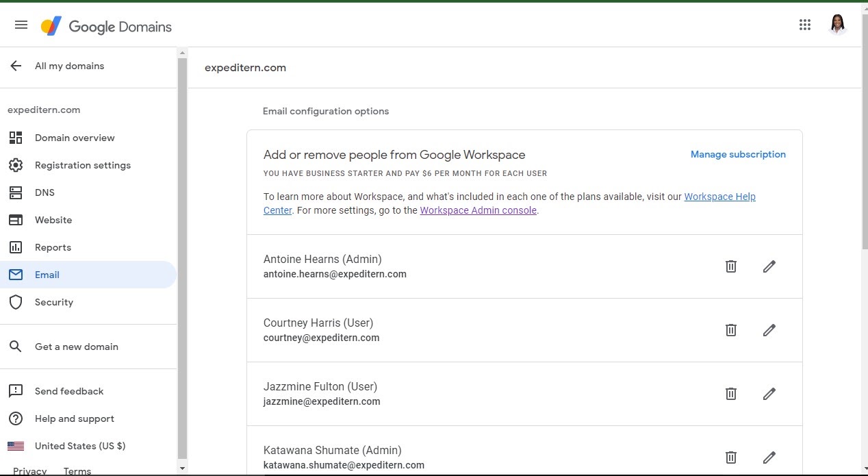Open the Workspace Admin console link

(478, 211)
